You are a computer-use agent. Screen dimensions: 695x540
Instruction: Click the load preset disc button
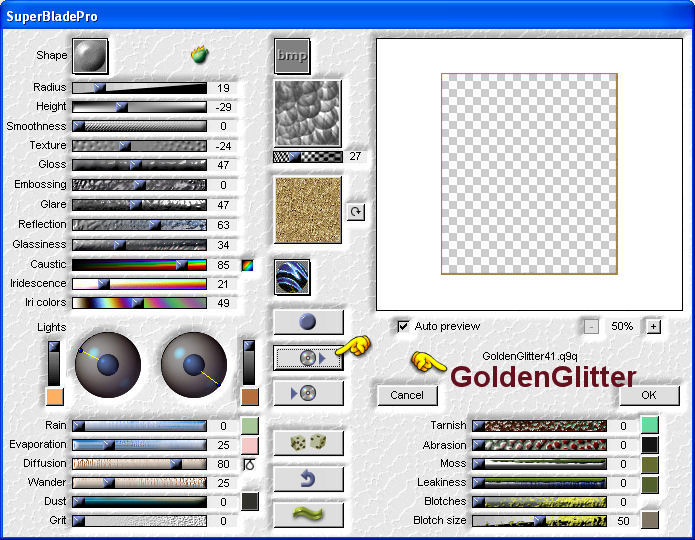(x=308, y=358)
